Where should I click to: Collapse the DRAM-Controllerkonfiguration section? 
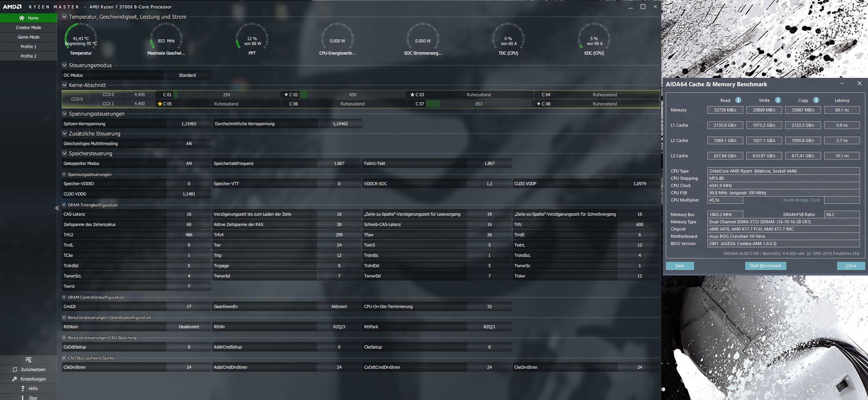tap(64, 297)
